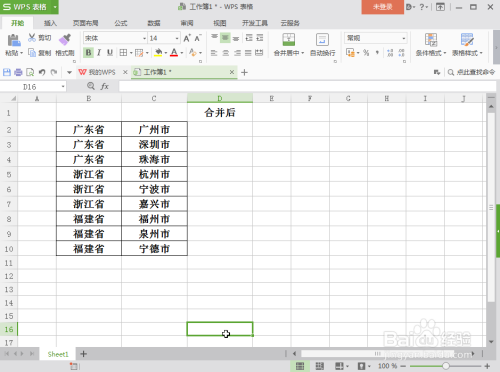Increase decimal places
The image size is (500, 372).
(390, 53)
